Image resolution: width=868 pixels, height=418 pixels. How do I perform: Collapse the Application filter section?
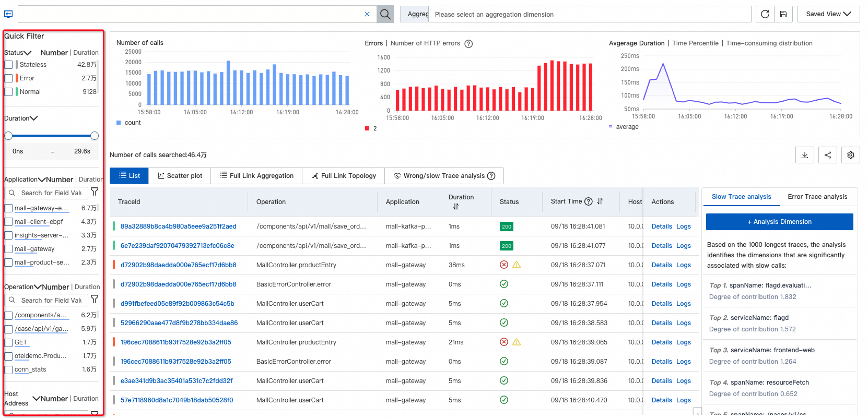42,180
